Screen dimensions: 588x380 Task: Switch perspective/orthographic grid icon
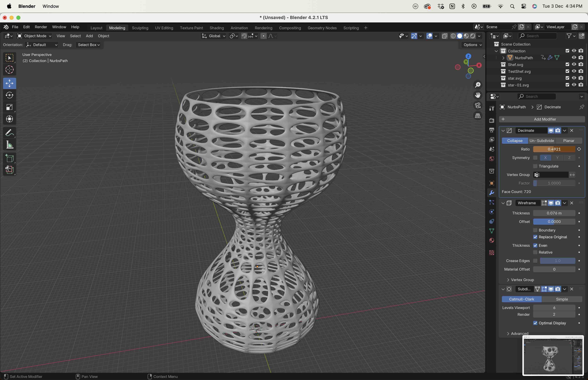(478, 116)
